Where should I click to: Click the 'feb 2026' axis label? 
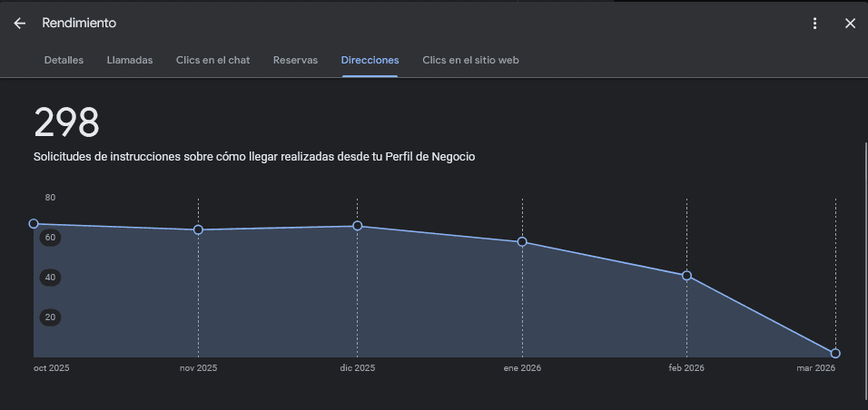686,368
